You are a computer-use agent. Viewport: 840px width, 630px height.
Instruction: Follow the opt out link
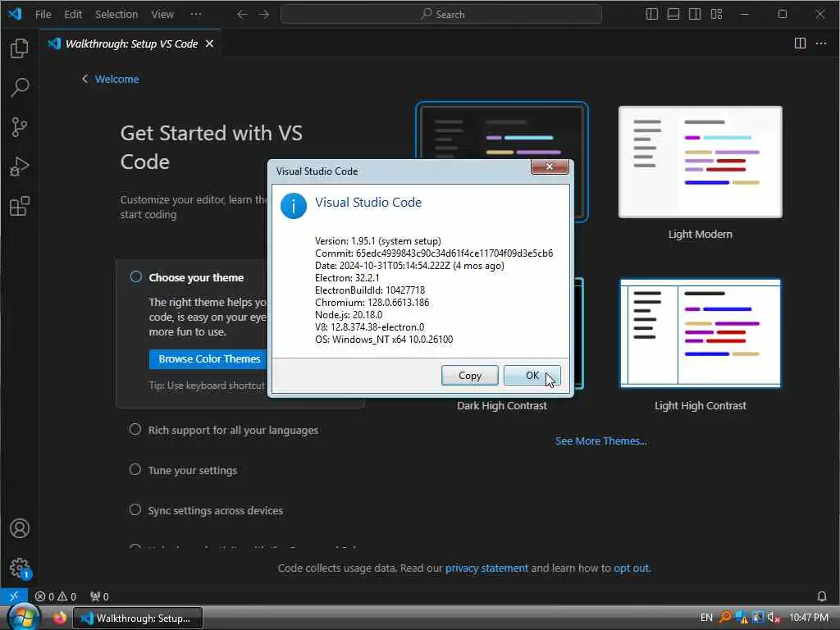pos(632,568)
